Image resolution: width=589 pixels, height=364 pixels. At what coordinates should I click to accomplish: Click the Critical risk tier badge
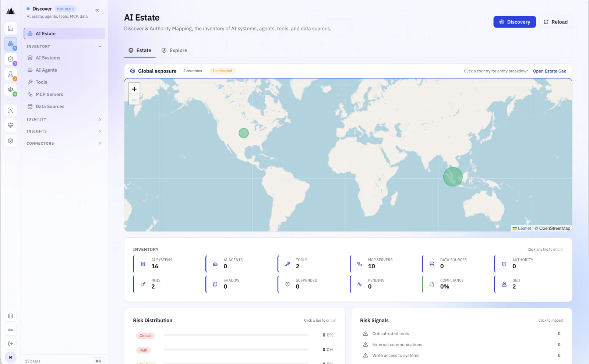[x=145, y=336]
